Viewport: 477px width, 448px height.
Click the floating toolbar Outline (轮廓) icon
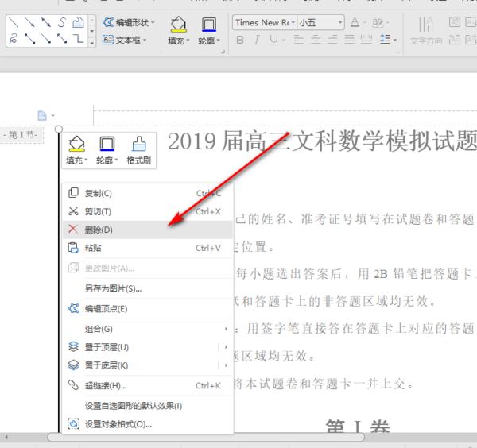click(107, 144)
